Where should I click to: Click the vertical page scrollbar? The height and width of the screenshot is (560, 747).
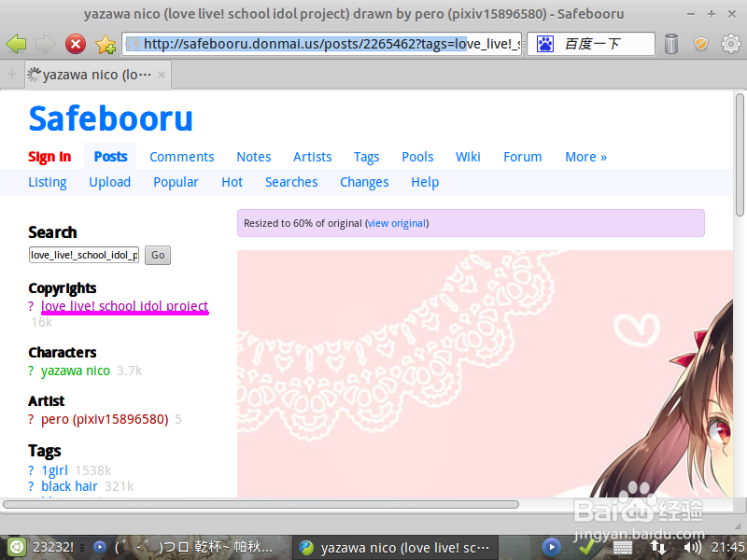[740, 155]
